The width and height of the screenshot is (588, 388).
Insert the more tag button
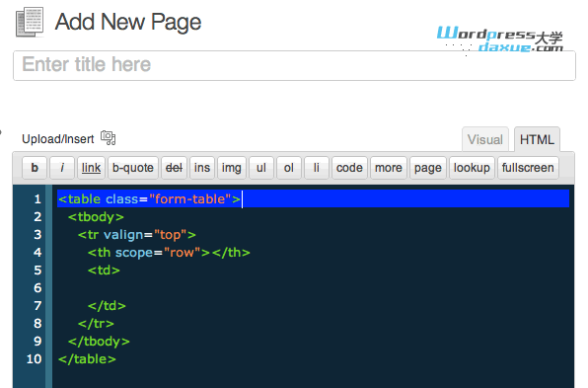[x=388, y=168]
